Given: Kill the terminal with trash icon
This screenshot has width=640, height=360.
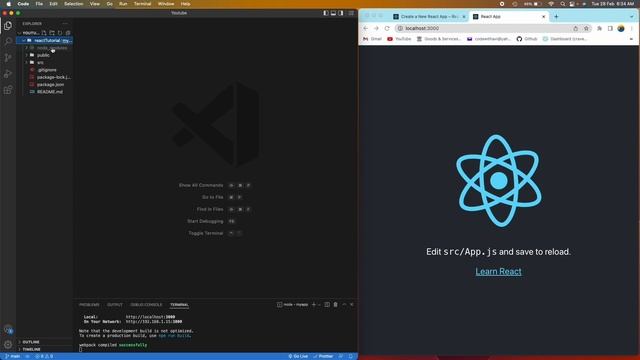Looking at the screenshot, I should 336,304.
